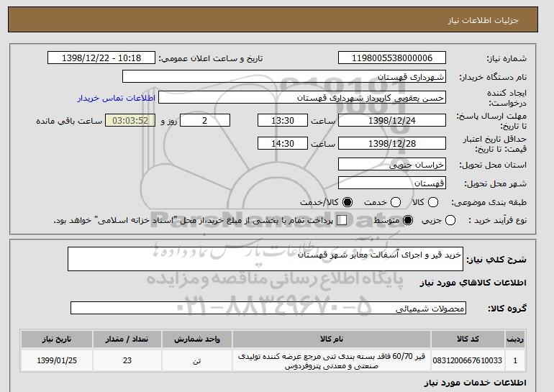The image size is (554, 392).
Task: Click the buyer name field شهرداری قهستان
Action: point(284,77)
